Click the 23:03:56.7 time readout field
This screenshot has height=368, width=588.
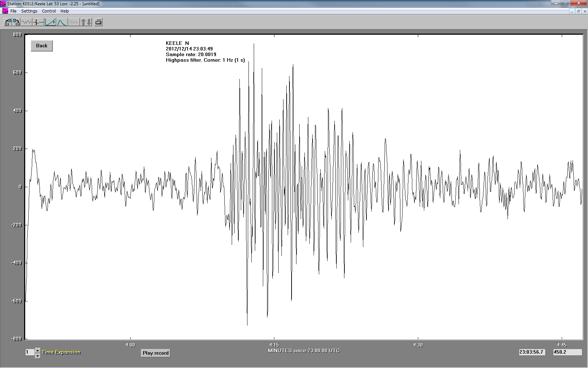[x=532, y=352]
